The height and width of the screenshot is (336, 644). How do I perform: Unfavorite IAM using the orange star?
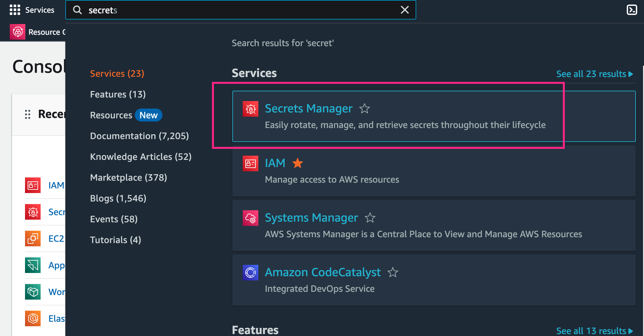click(x=298, y=163)
